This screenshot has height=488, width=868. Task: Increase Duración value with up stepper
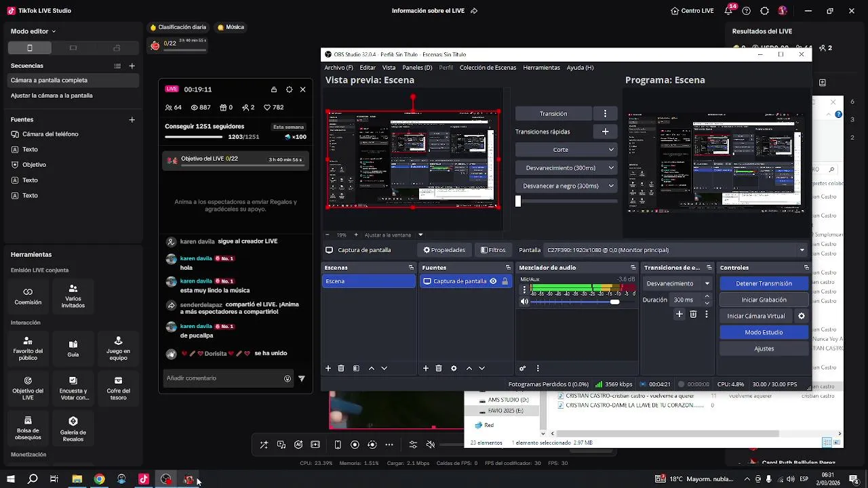point(707,296)
